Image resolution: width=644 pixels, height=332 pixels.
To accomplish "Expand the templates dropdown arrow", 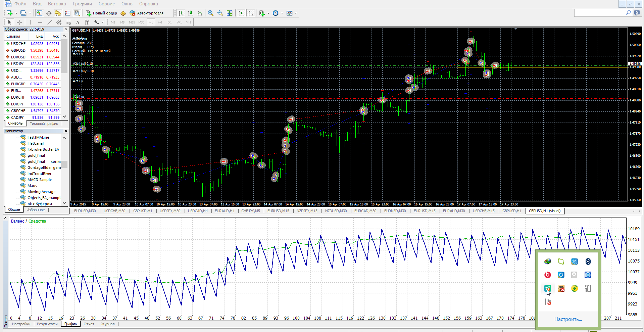I will click(296, 13).
